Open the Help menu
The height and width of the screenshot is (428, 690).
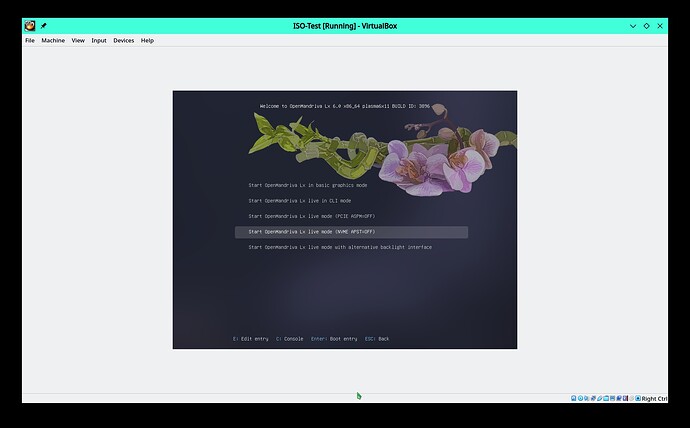147,40
